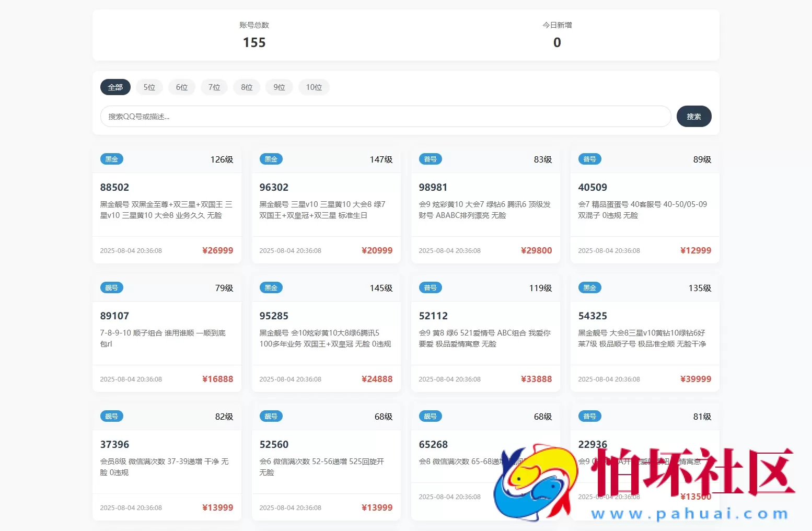Click the 搜索QQ号或描述 search field
This screenshot has width=812, height=531.
pos(385,117)
